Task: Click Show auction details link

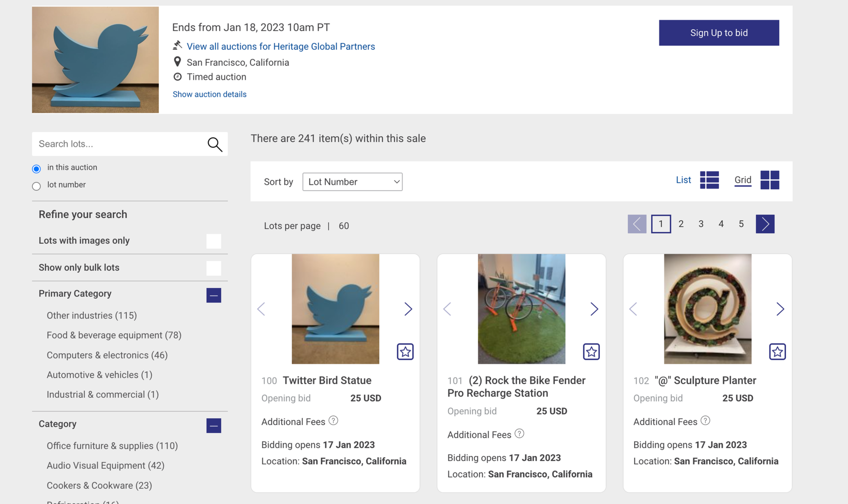Action: pyautogui.click(x=210, y=94)
